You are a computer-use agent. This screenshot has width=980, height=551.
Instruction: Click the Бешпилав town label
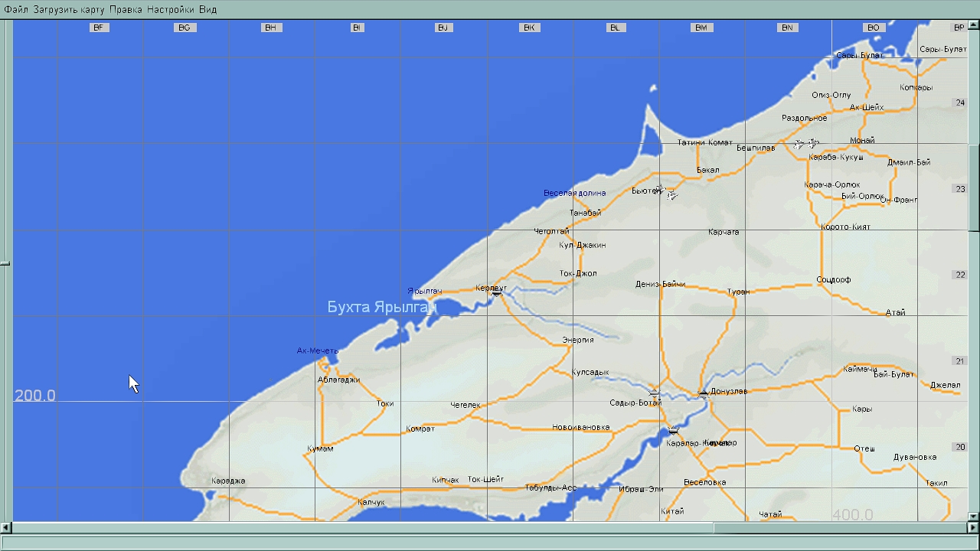[x=756, y=148]
